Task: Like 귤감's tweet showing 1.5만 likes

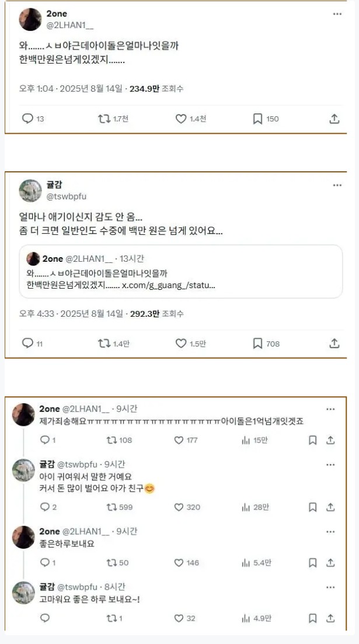Action: click(181, 344)
